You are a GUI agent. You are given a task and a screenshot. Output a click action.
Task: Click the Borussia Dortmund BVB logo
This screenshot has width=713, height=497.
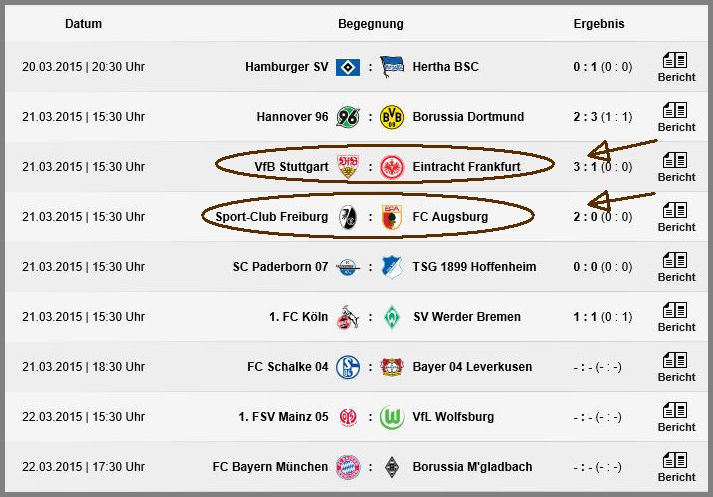tap(392, 117)
